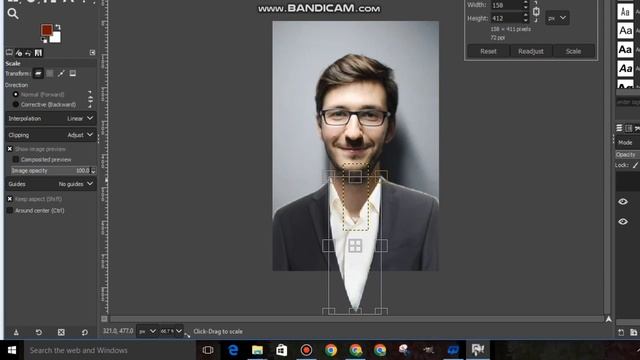Toggle Keep aspect (Shift) checkbox
Viewport: 640px width, 360px height.
10,199
